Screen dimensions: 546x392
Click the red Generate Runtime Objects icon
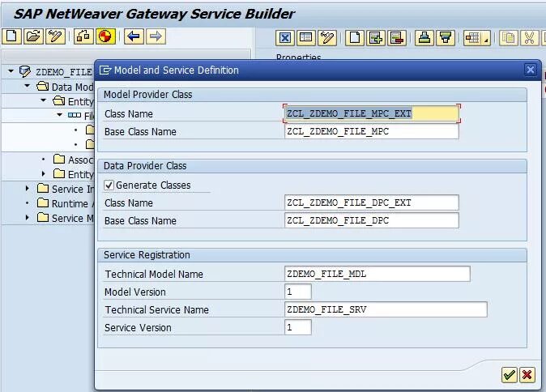105,36
